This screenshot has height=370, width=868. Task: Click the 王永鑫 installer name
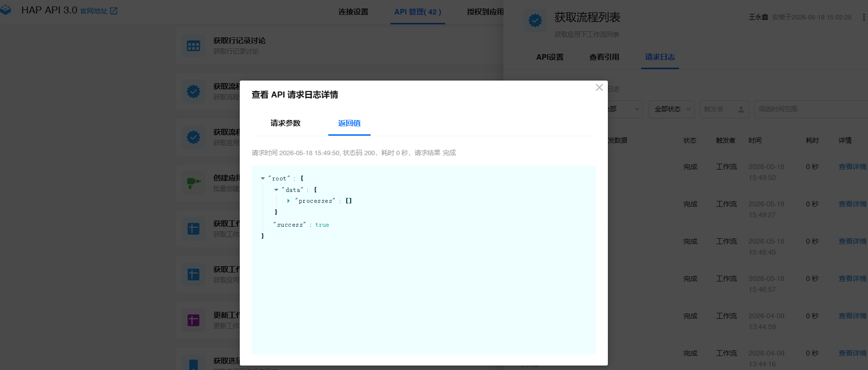click(759, 17)
